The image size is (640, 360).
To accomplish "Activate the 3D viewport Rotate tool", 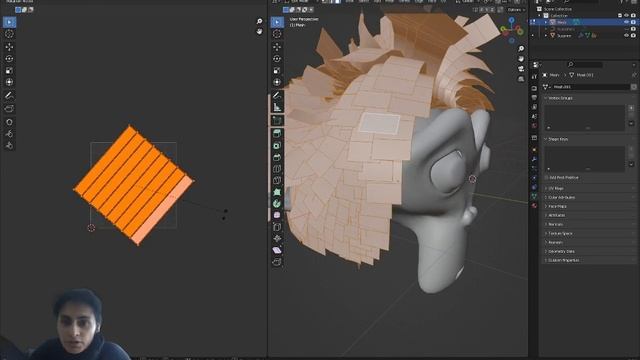I will point(277,59).
